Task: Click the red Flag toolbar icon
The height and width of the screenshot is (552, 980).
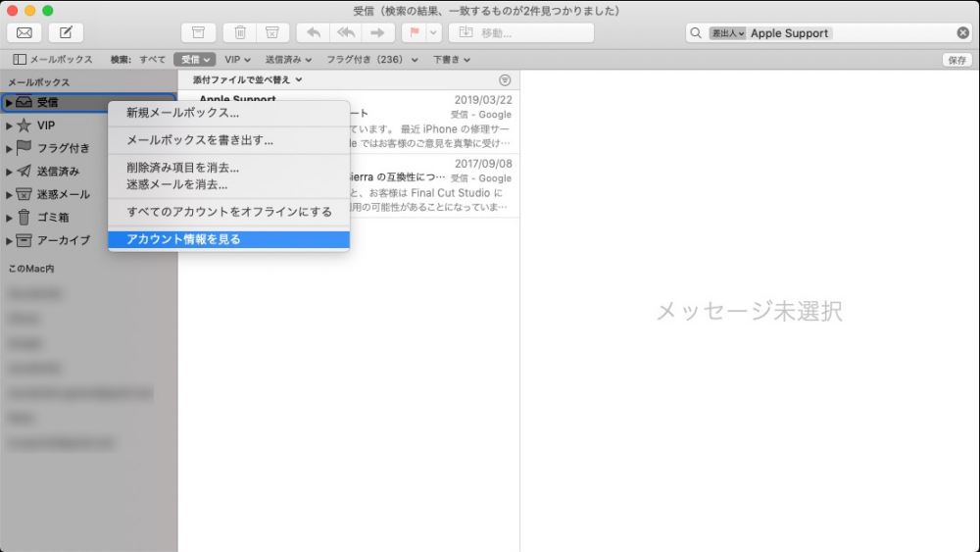Action: (x=414, y=32)
